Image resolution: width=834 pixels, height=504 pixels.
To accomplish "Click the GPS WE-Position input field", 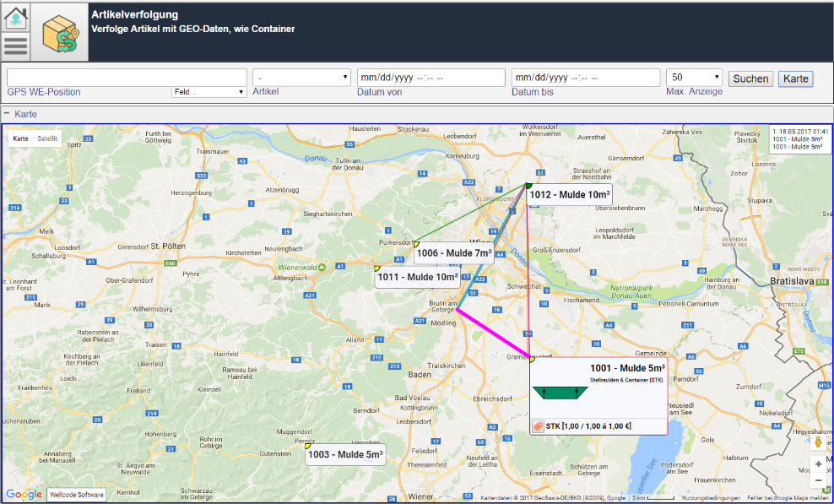I will click(127, 78).
